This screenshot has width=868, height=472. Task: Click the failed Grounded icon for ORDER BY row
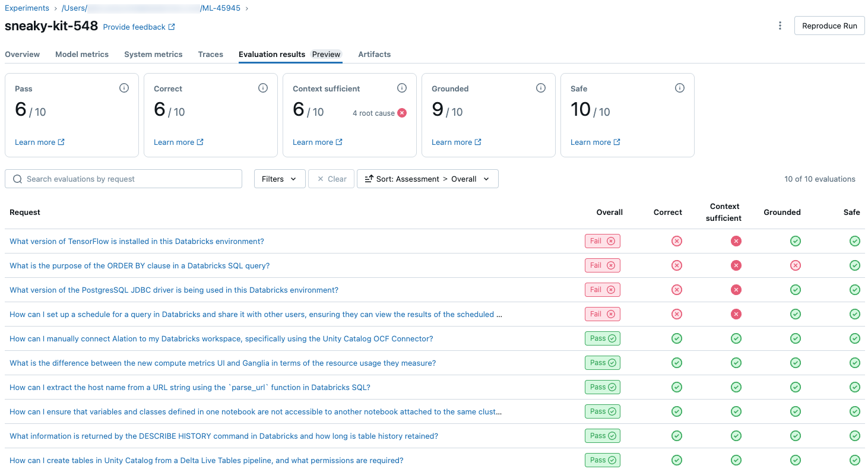pos(796,265)
